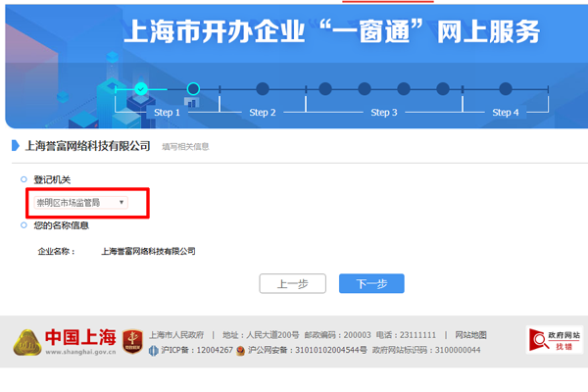This screenshot has width=588, height=392.
Task: Select the Step 2 progress dot
Action: coord(263,89)
